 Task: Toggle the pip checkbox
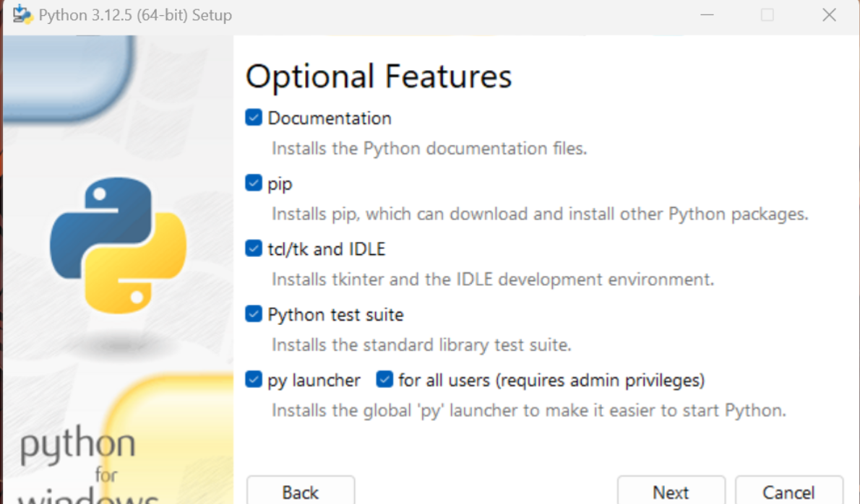[x=254, y=183]
